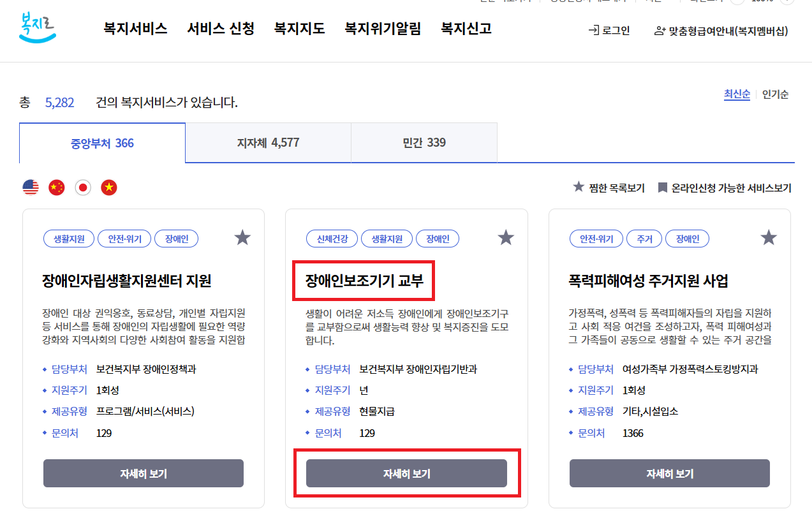This screenshot has height=516, width=812.
Task: Select 복지신고 from the navigation bar
Action: pos(465,28)
